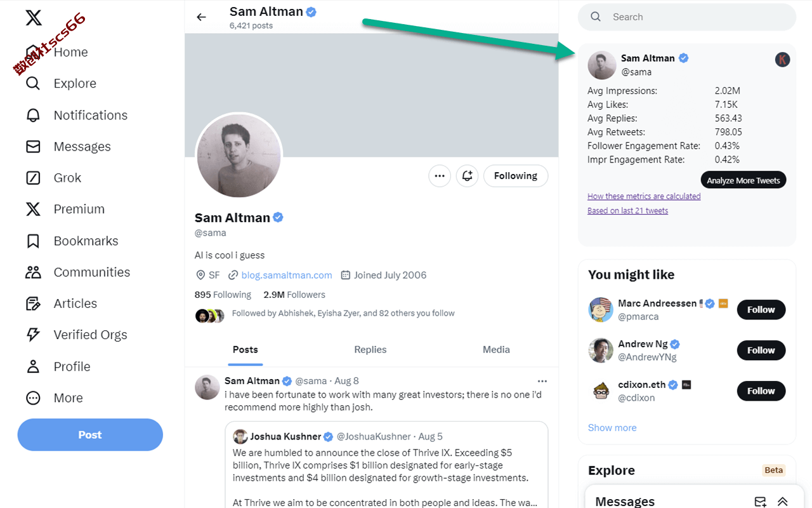Expand suggestions with Show more

pyautogui.click(x=612, y=427)
